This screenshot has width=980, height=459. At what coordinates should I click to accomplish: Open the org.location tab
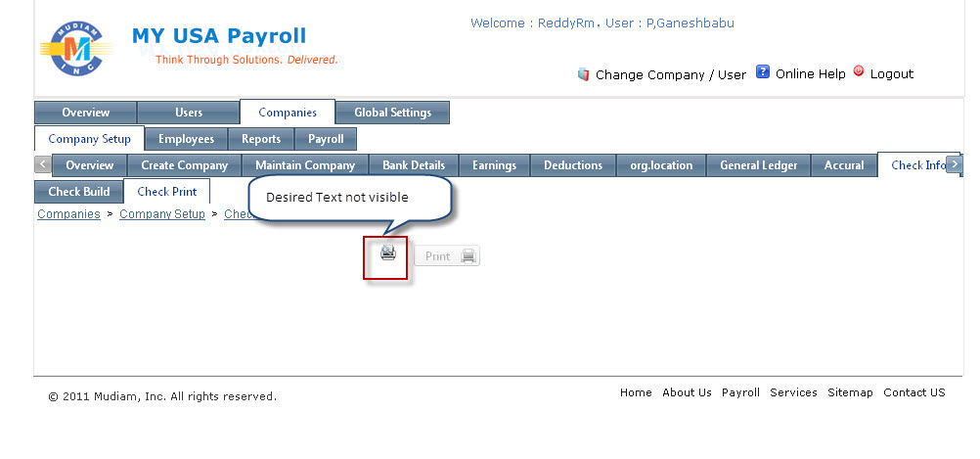(x=661, y=165)
